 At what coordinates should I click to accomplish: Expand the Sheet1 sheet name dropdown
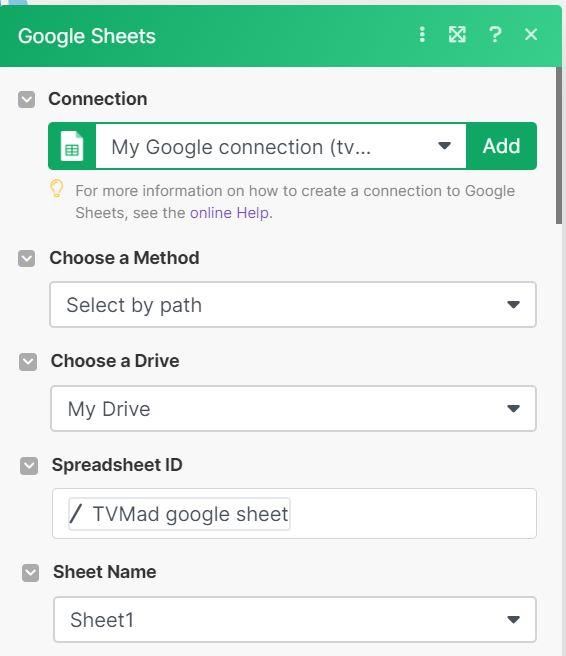coord(295,620)
